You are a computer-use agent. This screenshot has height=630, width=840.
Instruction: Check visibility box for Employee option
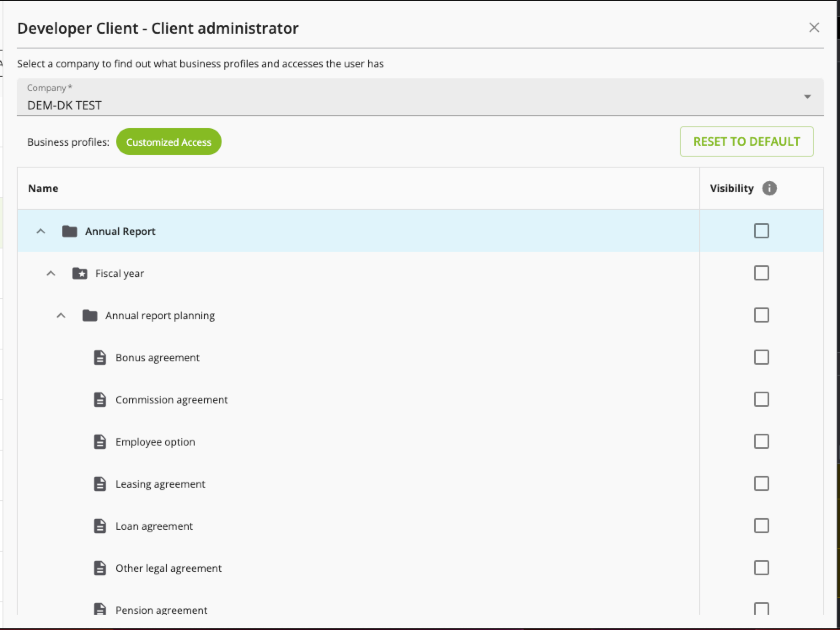click(762, 441)
